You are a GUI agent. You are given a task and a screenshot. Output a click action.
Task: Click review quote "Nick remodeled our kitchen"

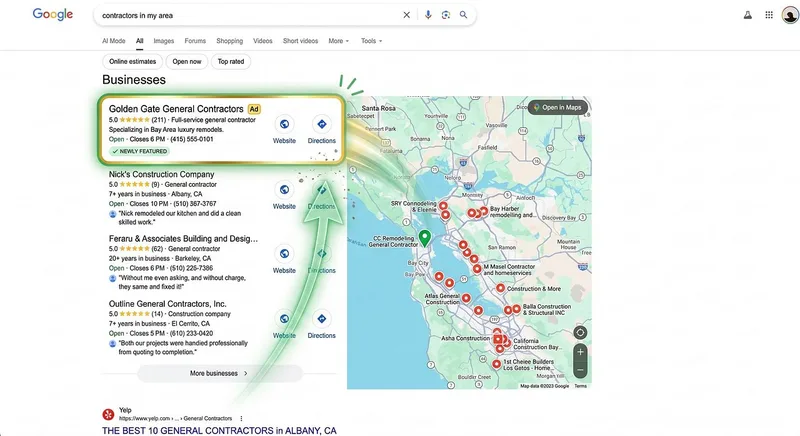pos(180,218)
